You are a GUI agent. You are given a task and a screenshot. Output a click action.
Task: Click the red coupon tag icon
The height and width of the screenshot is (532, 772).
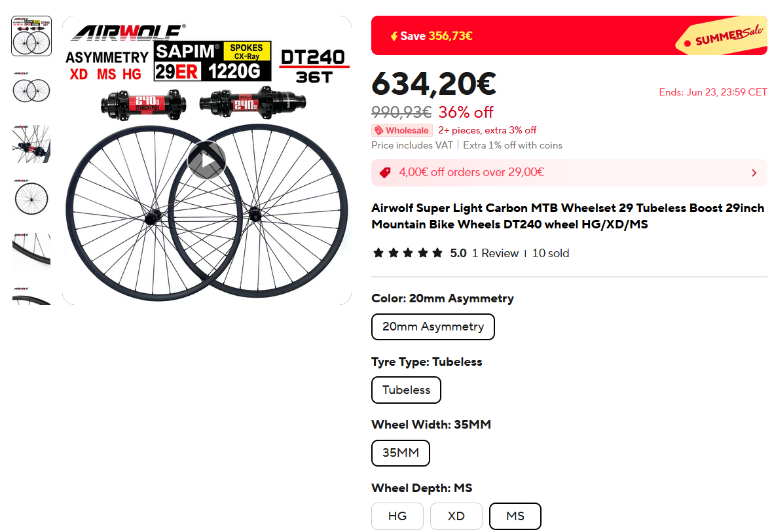(x=385, y=173)
